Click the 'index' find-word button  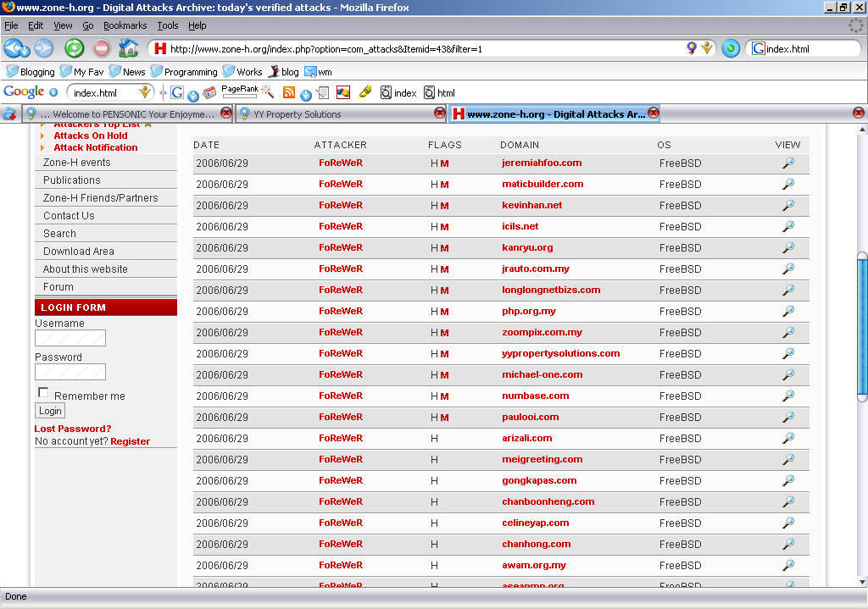pyautogui.click(x=398, y=93)
